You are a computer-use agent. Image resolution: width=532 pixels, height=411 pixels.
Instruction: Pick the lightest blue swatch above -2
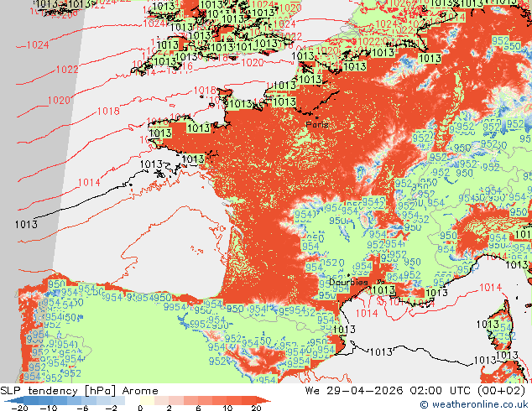pyautogui.click(x=117, y=401)
